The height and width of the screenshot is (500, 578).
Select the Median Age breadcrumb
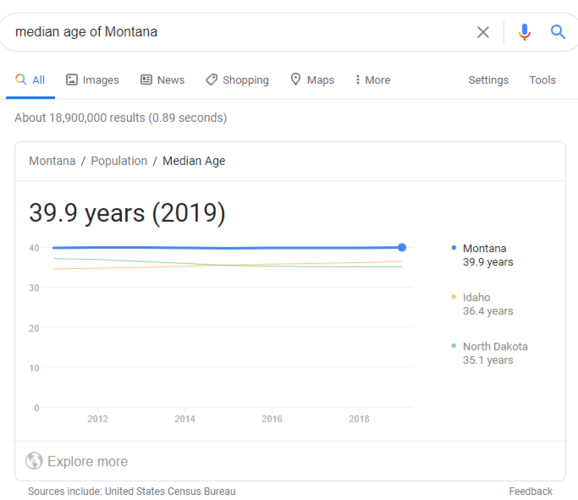[194, 161]
